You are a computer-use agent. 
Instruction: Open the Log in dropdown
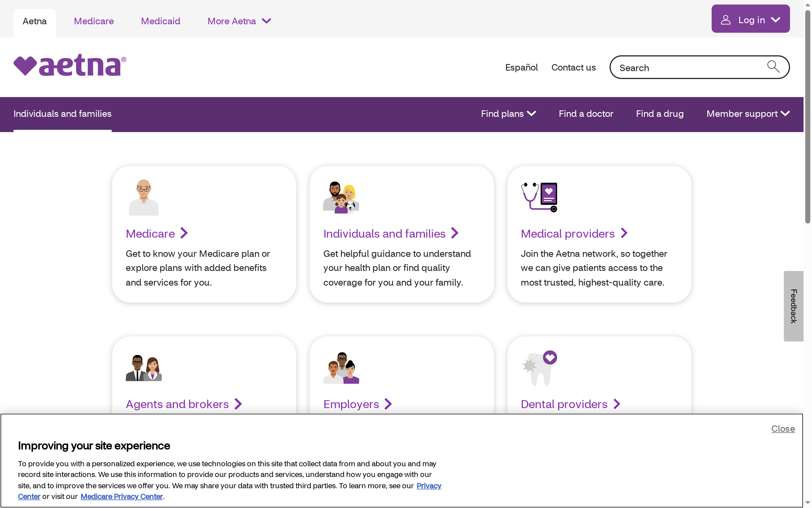pyautogui.click(x=750, y=19)
